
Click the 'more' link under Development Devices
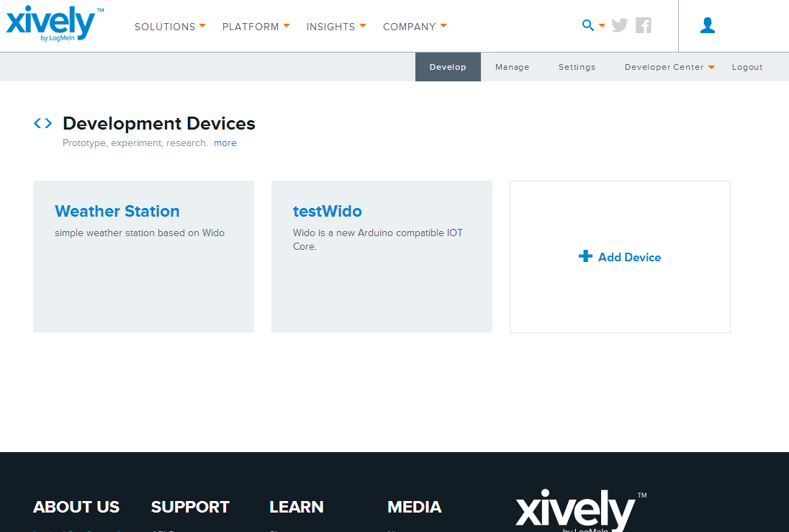(x=225, y=143)
